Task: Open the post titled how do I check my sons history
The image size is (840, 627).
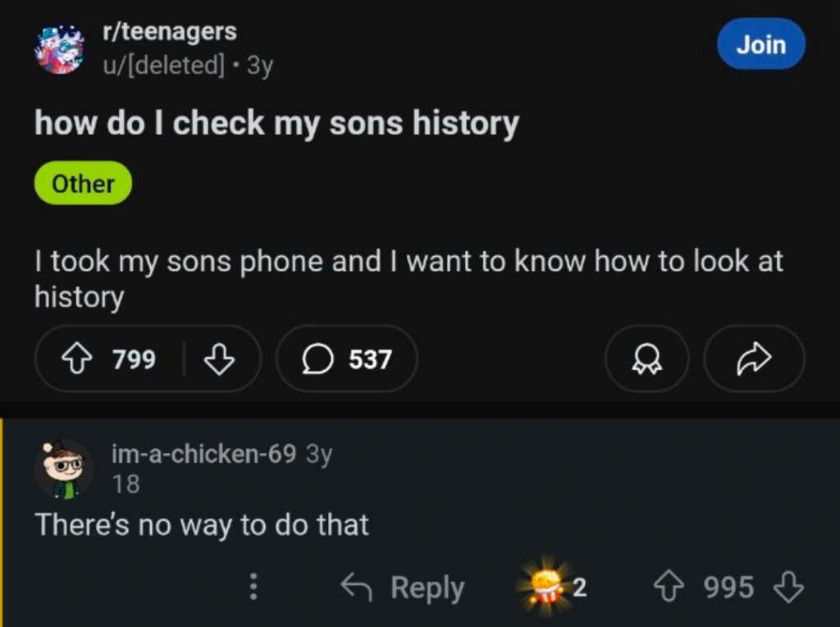Action: point(276,124)
